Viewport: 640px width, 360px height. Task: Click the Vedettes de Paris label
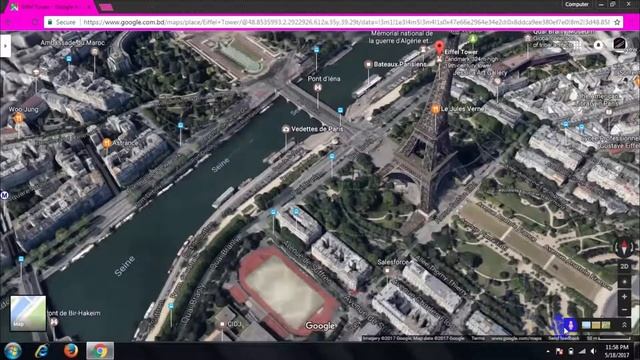317,129
